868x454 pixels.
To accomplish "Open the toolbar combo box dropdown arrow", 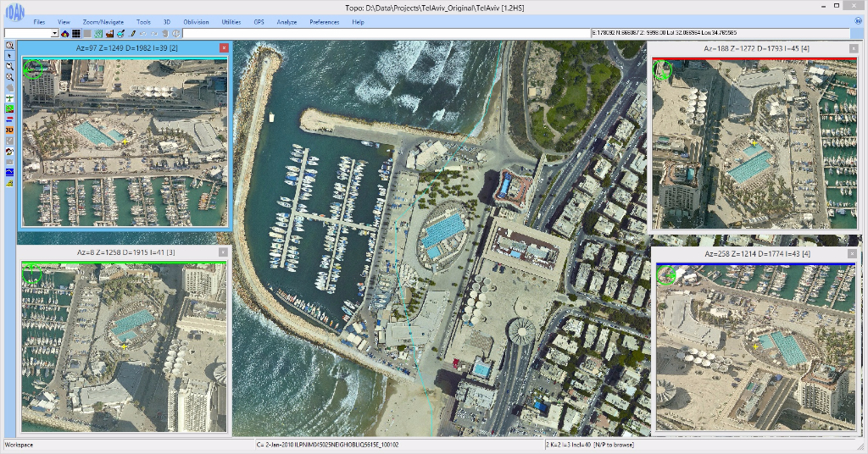I will tap(54, 33).
